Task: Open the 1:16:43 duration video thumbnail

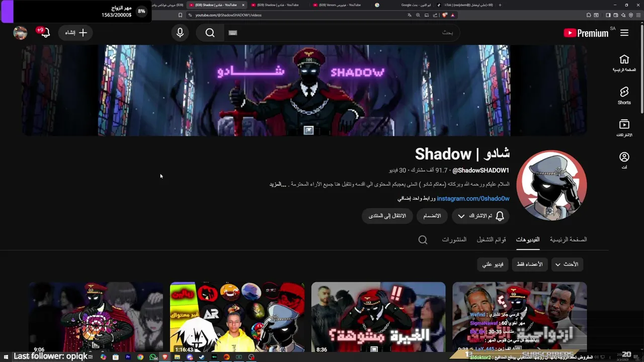Action: point(237,317)
